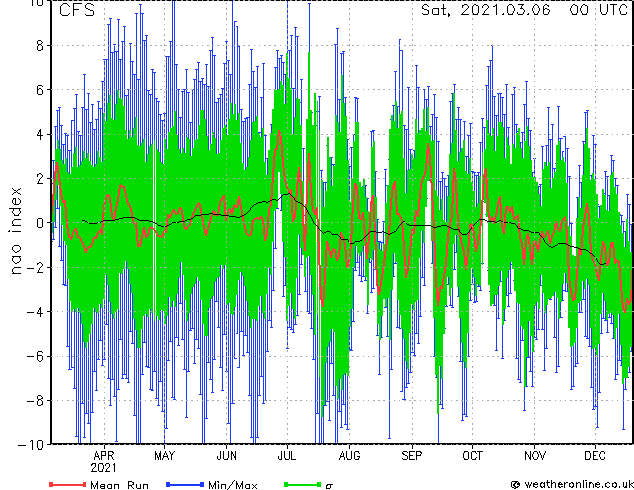Click the y-axis value 4
Screen dimensions: 634x490
(x=40, y=135)
